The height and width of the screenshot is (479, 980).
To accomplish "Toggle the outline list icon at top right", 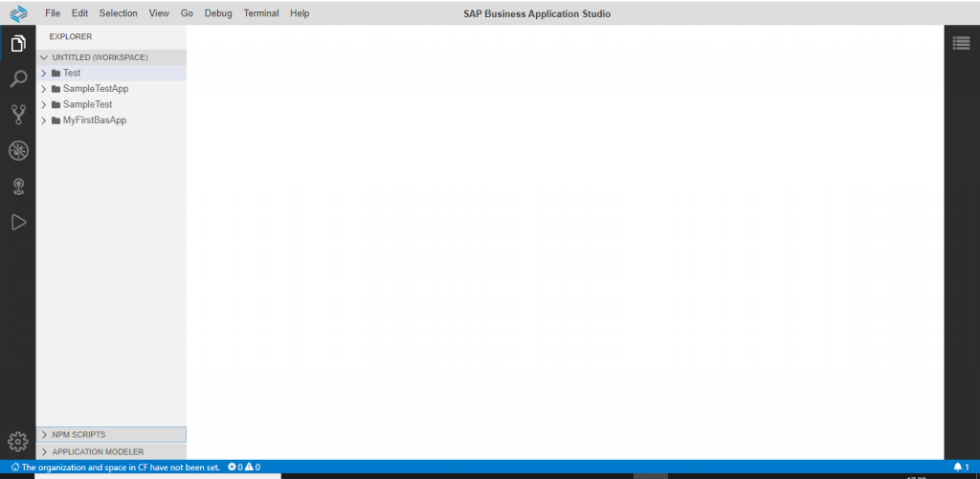I will [x=961, y=42].
